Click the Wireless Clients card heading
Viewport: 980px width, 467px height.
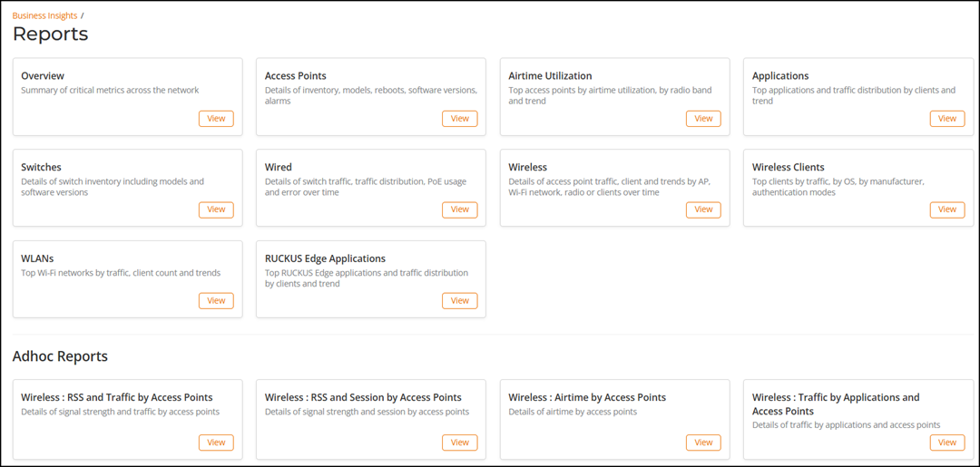coord(788,167)
